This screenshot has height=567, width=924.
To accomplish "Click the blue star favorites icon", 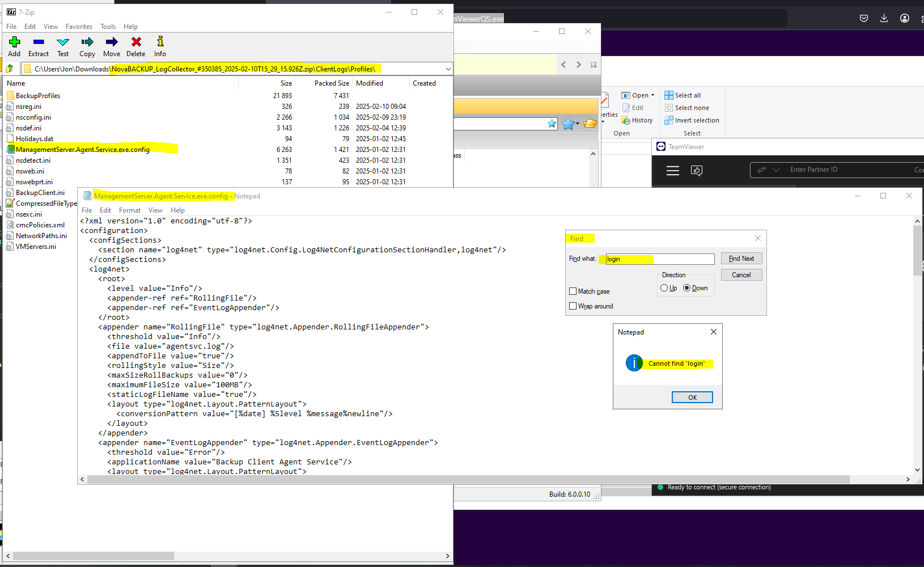I will 568,124.
